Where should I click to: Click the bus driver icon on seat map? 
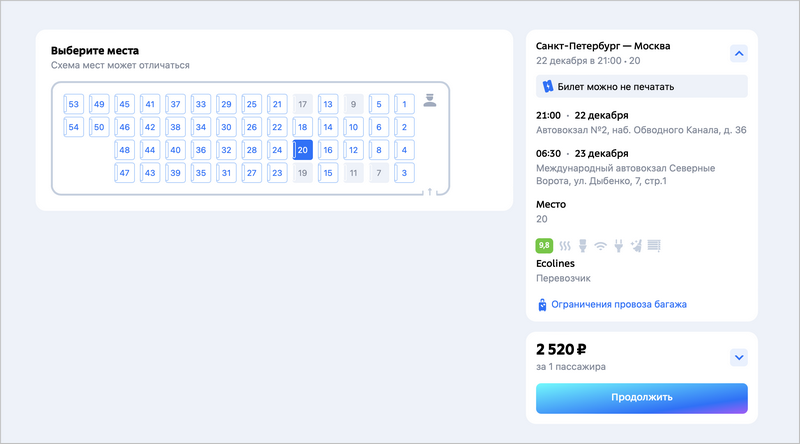(430, 100)
